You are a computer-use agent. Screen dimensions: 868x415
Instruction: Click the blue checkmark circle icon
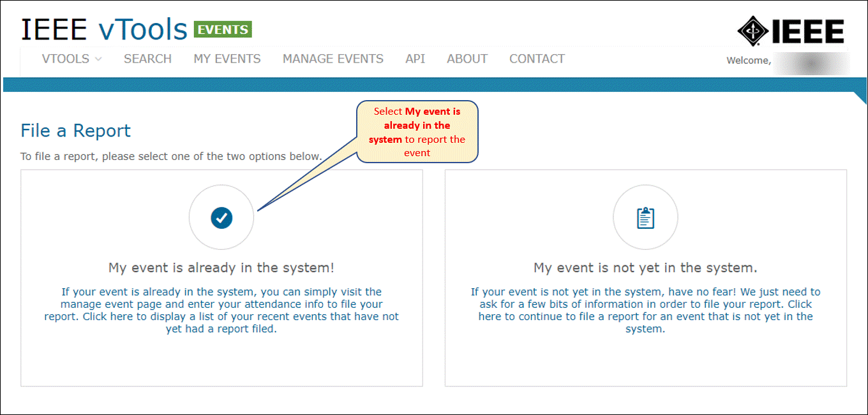[x=221, y=218]
